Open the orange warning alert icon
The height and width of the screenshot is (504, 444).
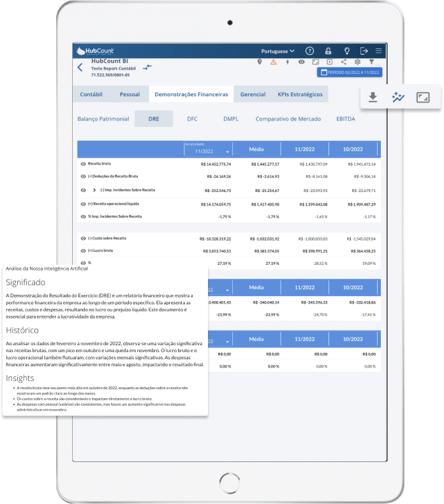click(273, 62)
